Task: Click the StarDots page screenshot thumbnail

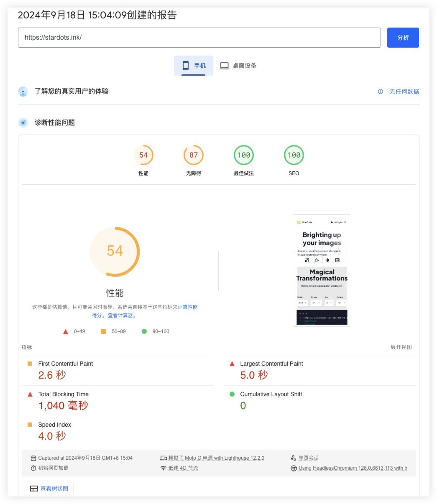Action: coord(322,270)
